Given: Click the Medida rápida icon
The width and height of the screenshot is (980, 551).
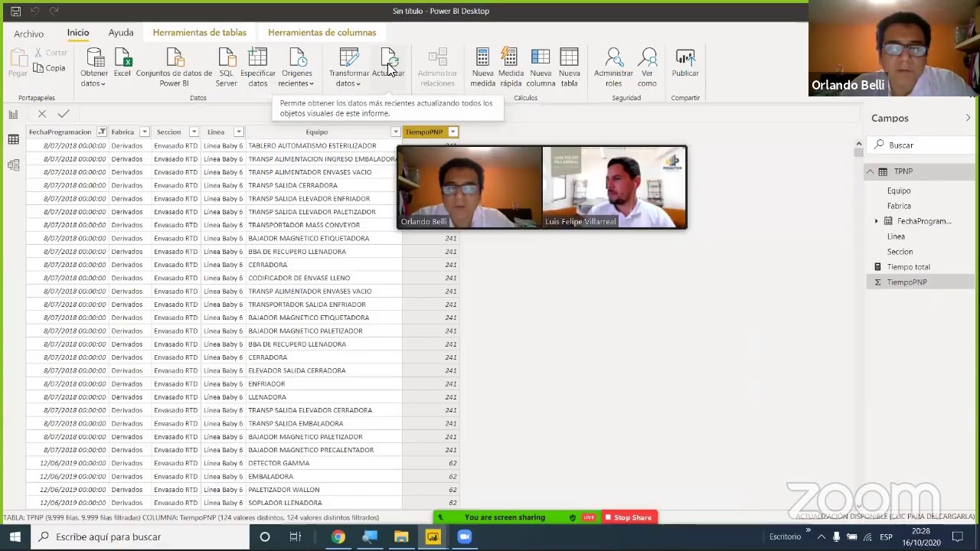Looking at the screenshot, I should click(x=510, y=57).
